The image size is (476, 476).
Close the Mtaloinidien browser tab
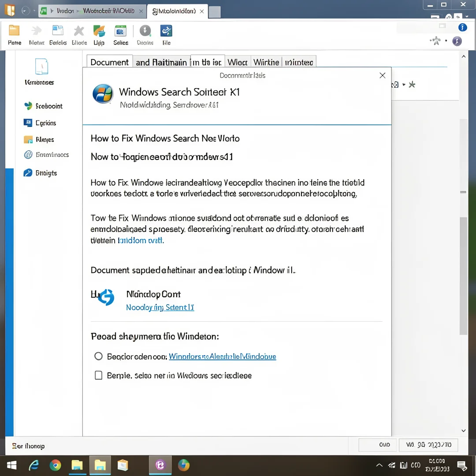[x=202, y=11]
